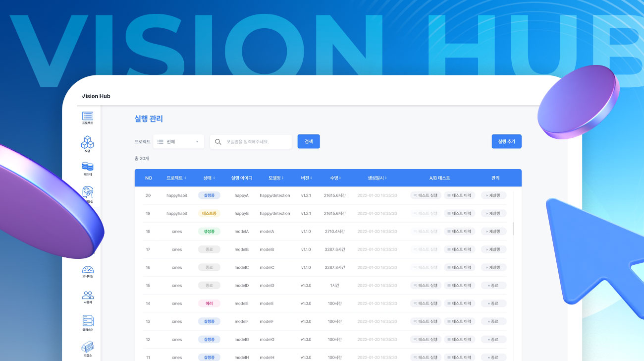Click 재실행 for row 18 modelA

coord(493,232)
